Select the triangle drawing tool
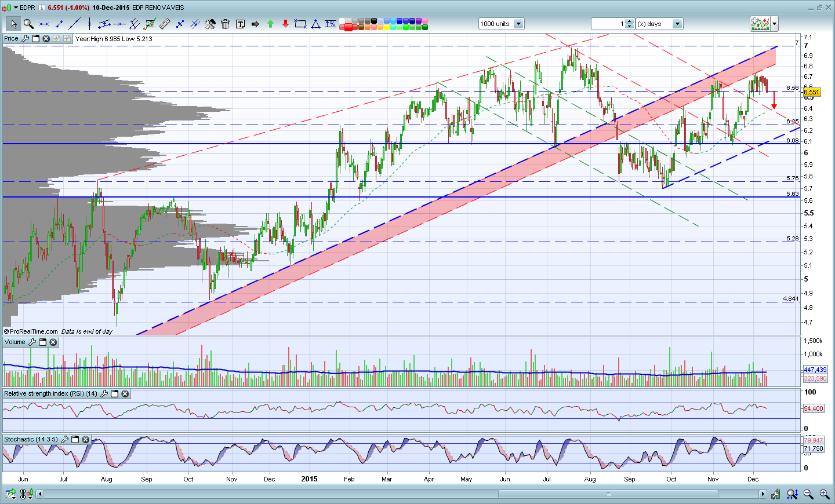Image resolution: width=835 pixels, height=504 pixels. (x=315, y=24)
